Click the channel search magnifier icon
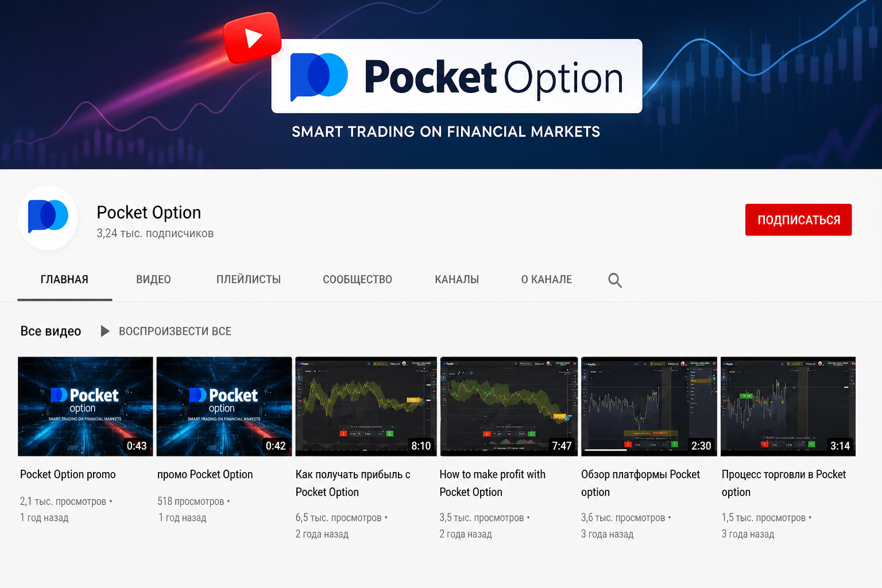The height and width of the screenshot is (588, 882). click(615, 280)
